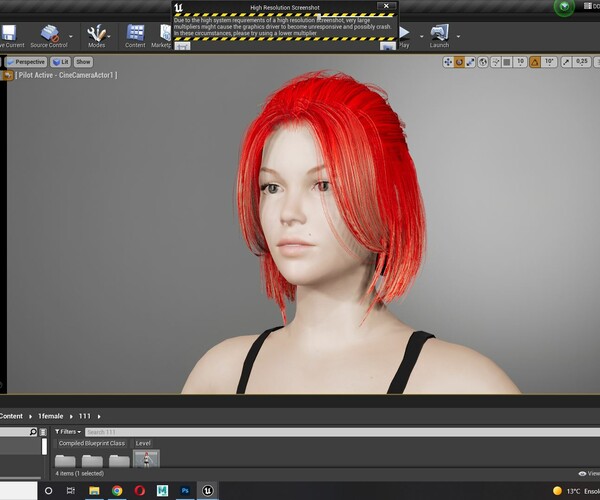The image size is (600, 500).
Task: Click the Save Current toolbar icon
Action: 9,33
